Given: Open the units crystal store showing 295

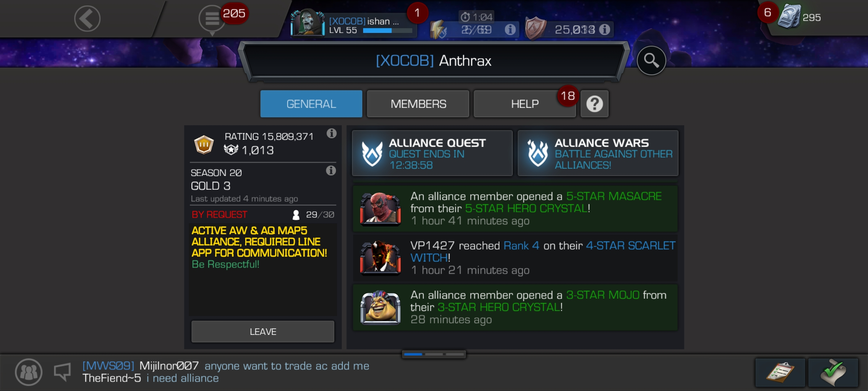Looking at the screenshot, I should [800, 17].
